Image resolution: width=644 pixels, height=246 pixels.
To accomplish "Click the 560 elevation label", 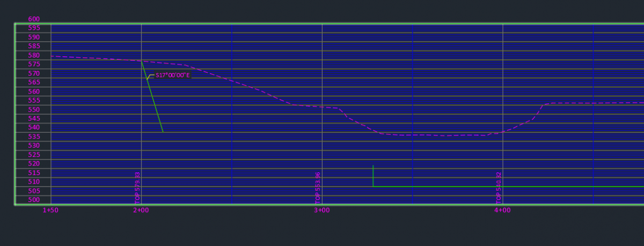I will tap(34, 91).
